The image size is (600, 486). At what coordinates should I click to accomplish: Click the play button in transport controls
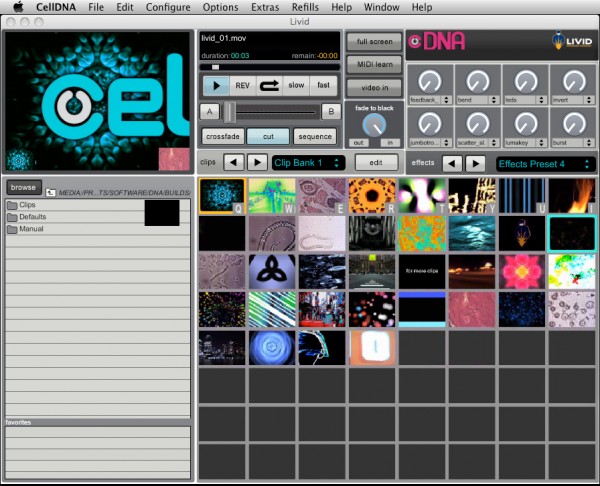point(216,85)
